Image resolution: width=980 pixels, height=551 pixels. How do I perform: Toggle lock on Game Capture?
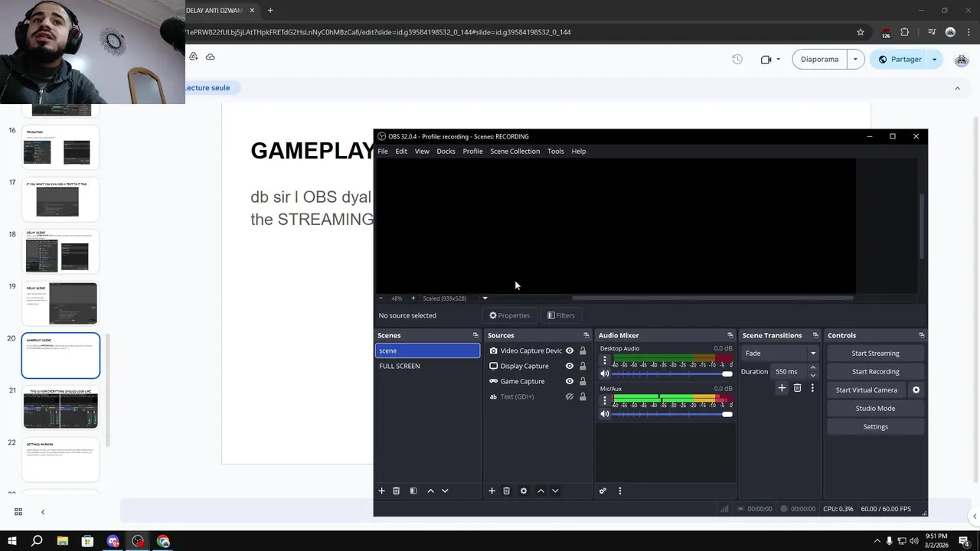[x=583, y=381]
